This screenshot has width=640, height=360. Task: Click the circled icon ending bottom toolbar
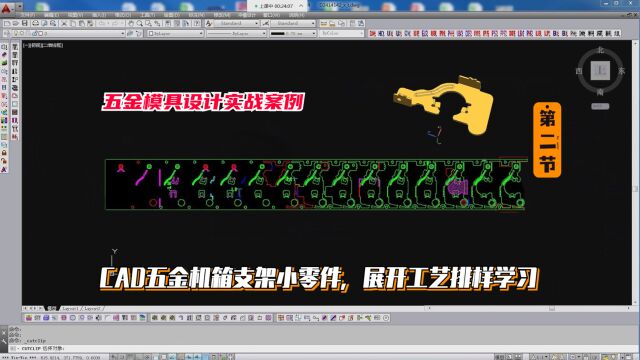(x=386, y=318)
